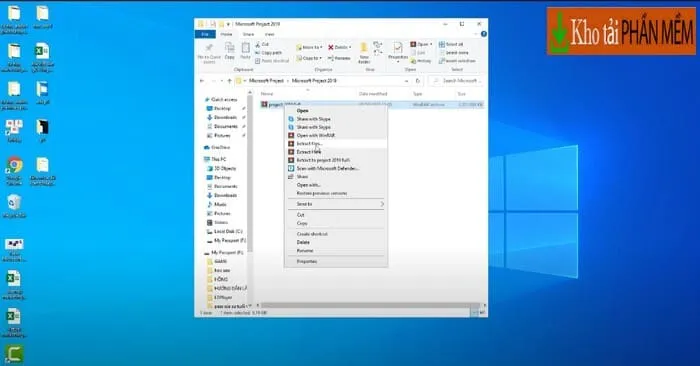Go back with the Back arrow
The height and width of the screenshot is (366, 700).
(x=202, y=81)
